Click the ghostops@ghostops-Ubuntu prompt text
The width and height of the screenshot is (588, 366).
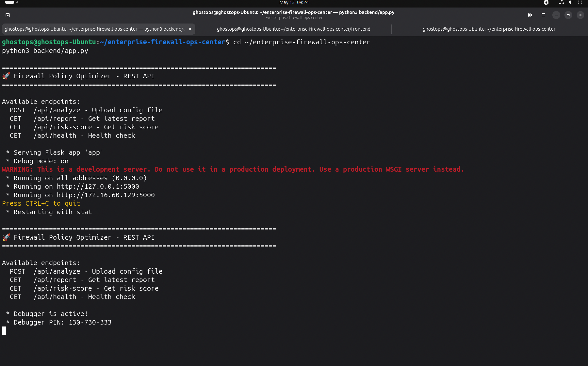coord(49,42)
